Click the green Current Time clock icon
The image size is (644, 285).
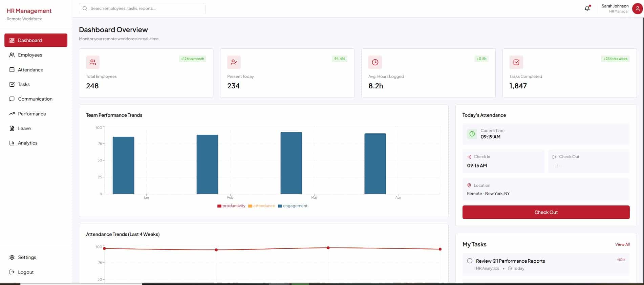coord(472,134)
